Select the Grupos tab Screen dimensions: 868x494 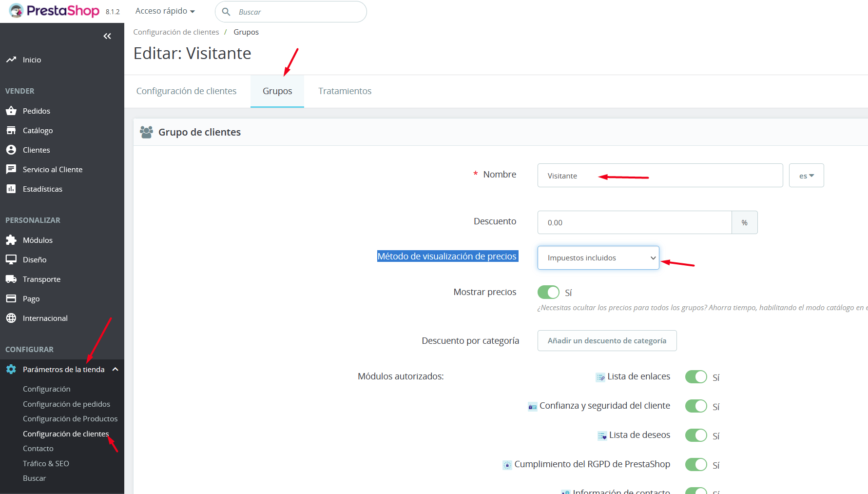277,91
